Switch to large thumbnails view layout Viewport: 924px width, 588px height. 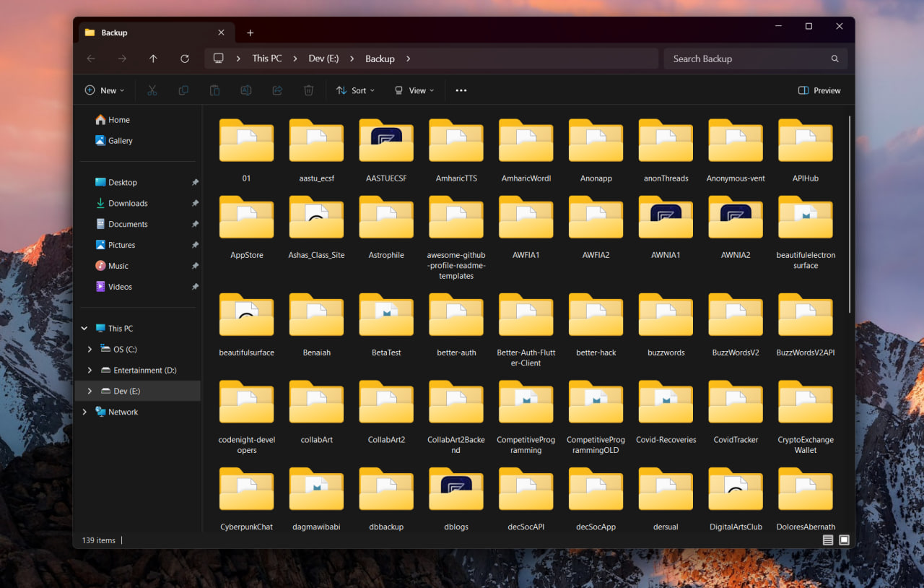click(844, 540)
